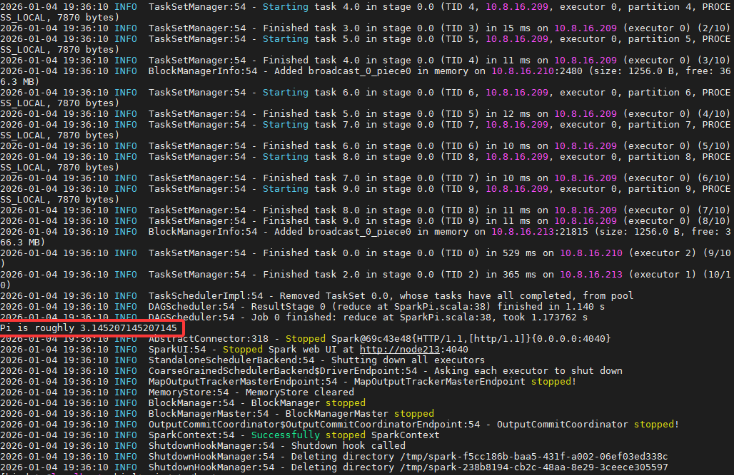Click '(executor 2)' in the task 0.0 line
737x475 pixels.
(x=663, y=253)
